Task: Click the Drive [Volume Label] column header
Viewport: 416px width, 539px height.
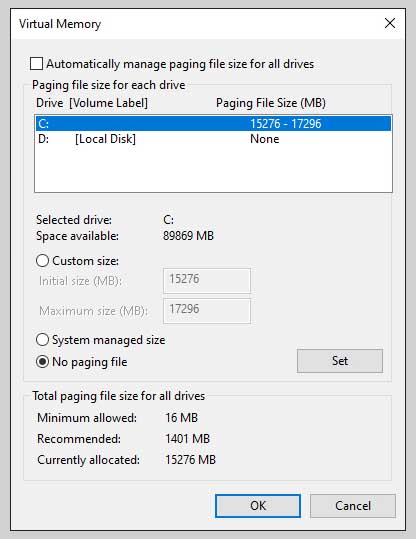Action: [92, 103]
